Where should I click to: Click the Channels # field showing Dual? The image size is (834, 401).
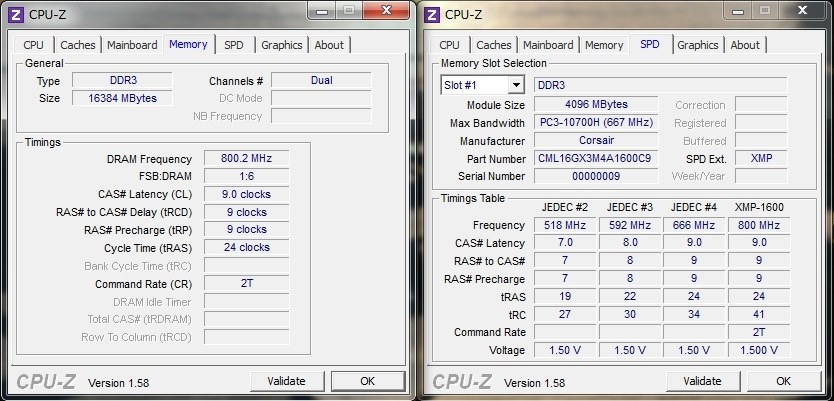click(321, 80)
